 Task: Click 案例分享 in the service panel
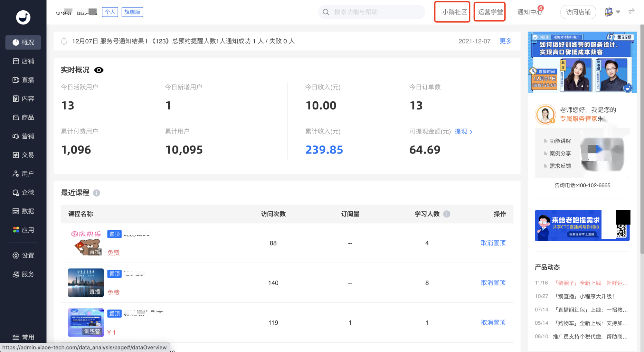[560, 153]
